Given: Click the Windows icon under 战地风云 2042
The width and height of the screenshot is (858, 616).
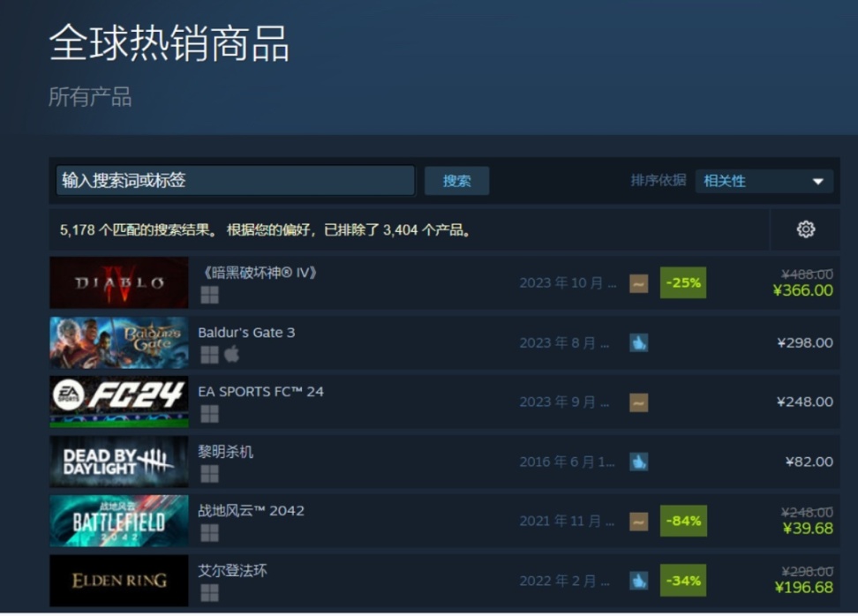Looking at the screenshot, I should 209,532.
